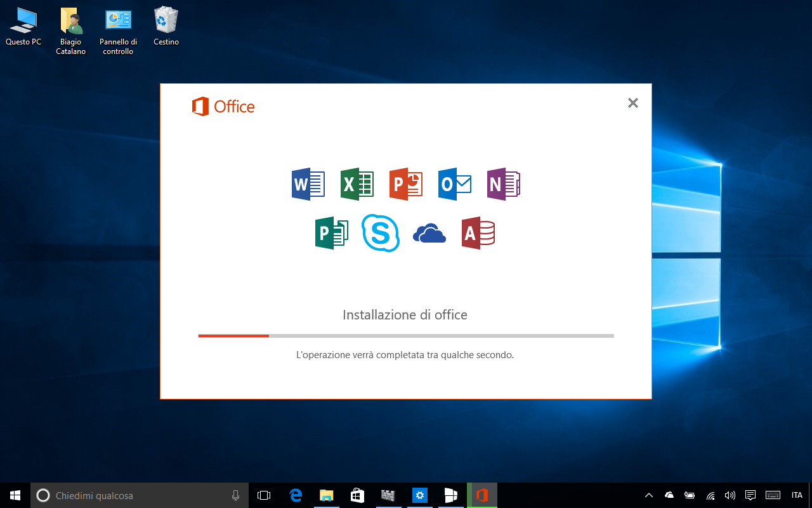Open the brick wall firewall taskbar app

pos(388,495)
